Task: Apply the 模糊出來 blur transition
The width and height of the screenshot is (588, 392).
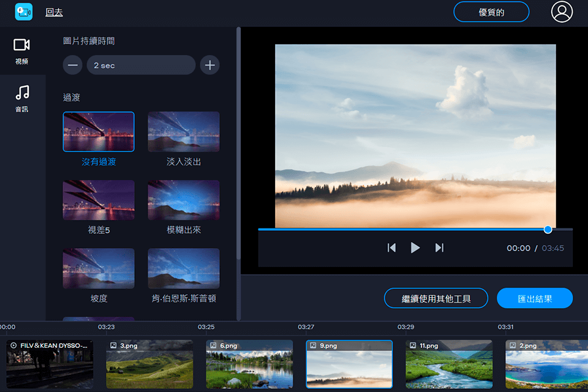Action: pyautogui.click(x=183, y=200)
